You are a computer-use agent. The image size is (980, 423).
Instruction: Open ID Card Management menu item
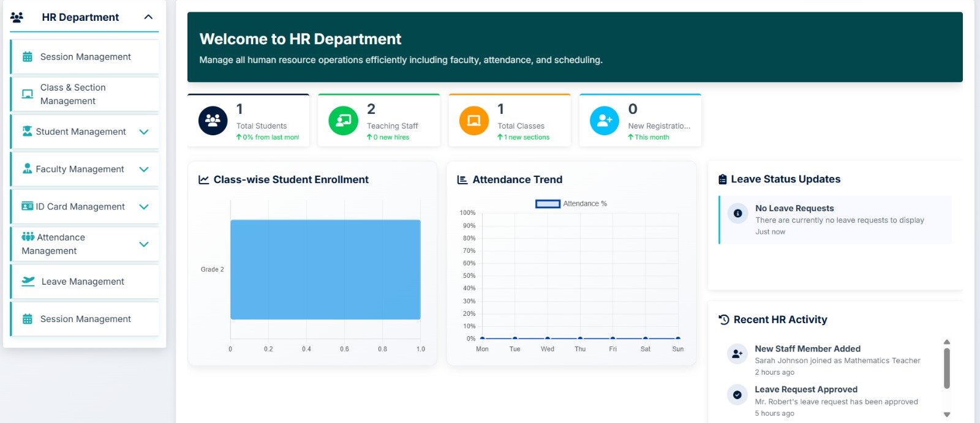(85, 206)
